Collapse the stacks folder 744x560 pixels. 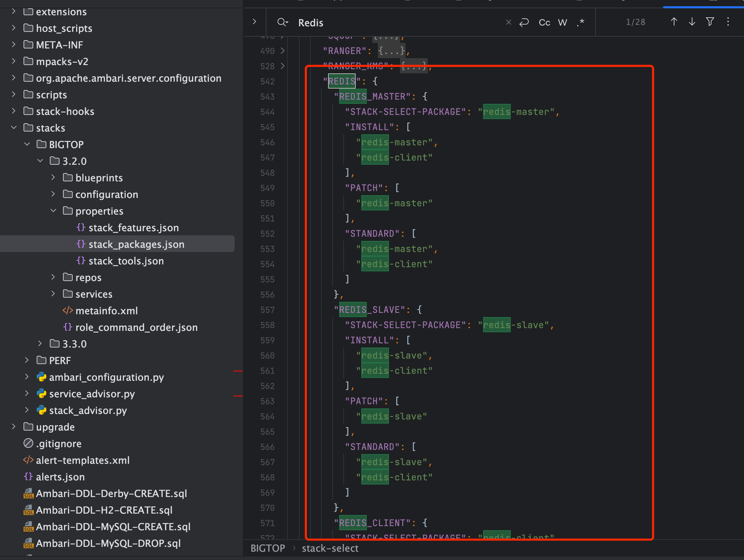(13, 128)
